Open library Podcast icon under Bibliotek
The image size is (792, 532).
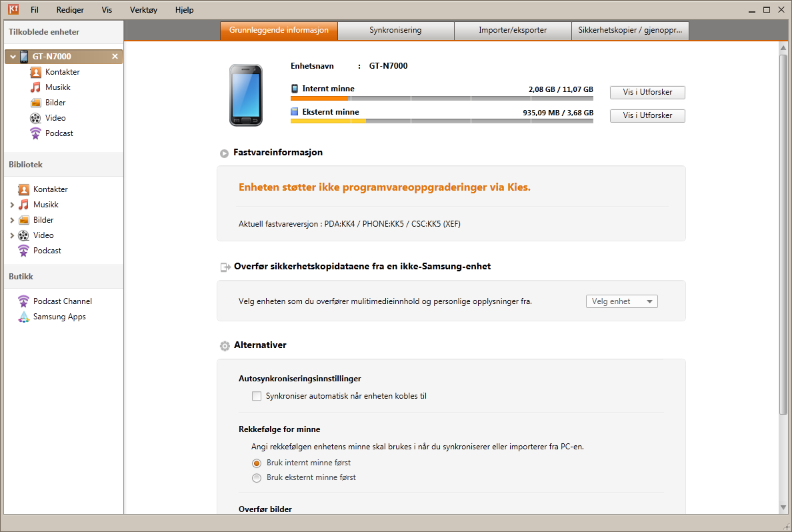tap(24, 251)
